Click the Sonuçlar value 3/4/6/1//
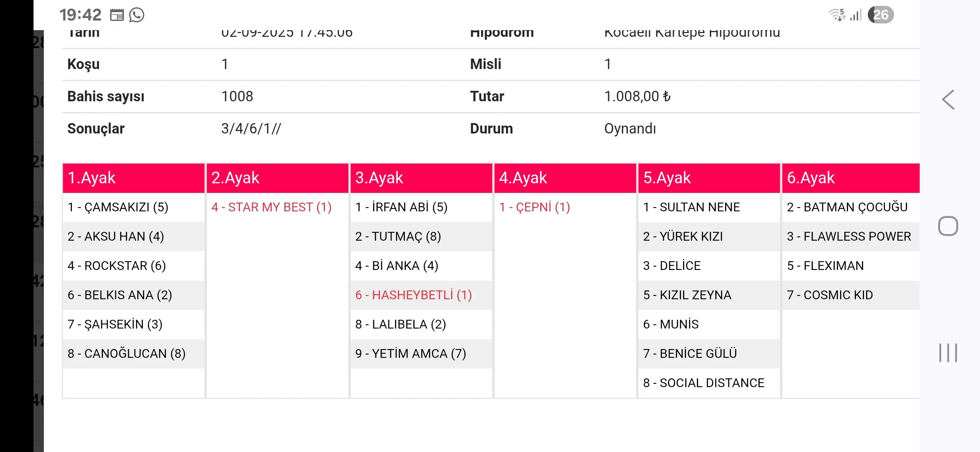980x452 pixels. click(x=251, y=128)
